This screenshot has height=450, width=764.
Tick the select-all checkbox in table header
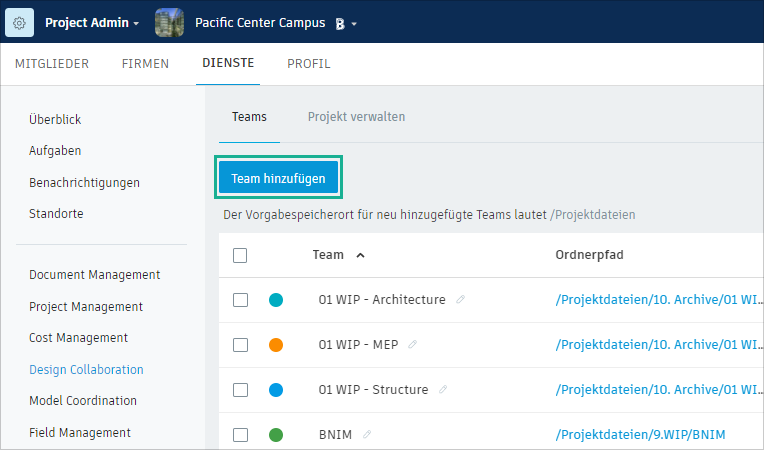coord(240,255)
